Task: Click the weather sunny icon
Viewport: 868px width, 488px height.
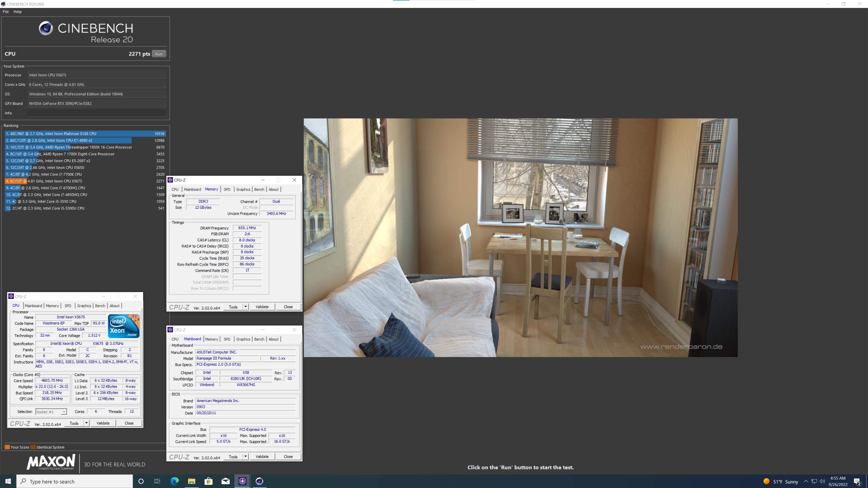Action: point(767,481)
